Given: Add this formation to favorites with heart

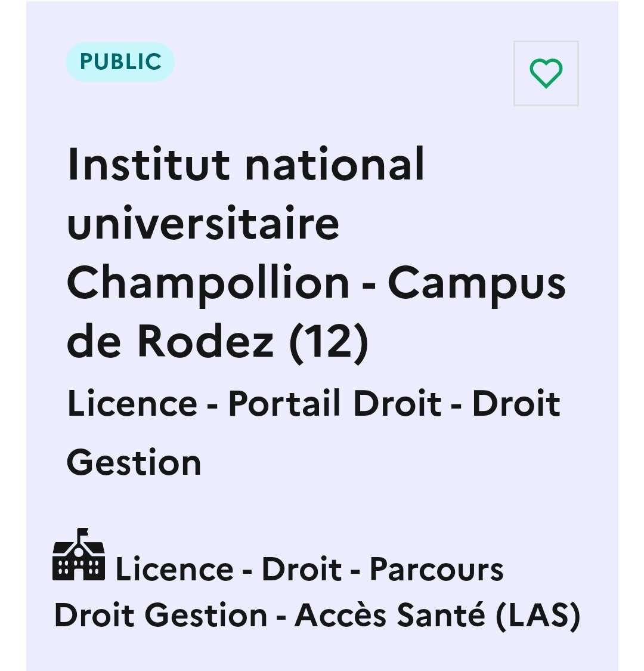Looking at the screenshot, I should click(546, 73).
